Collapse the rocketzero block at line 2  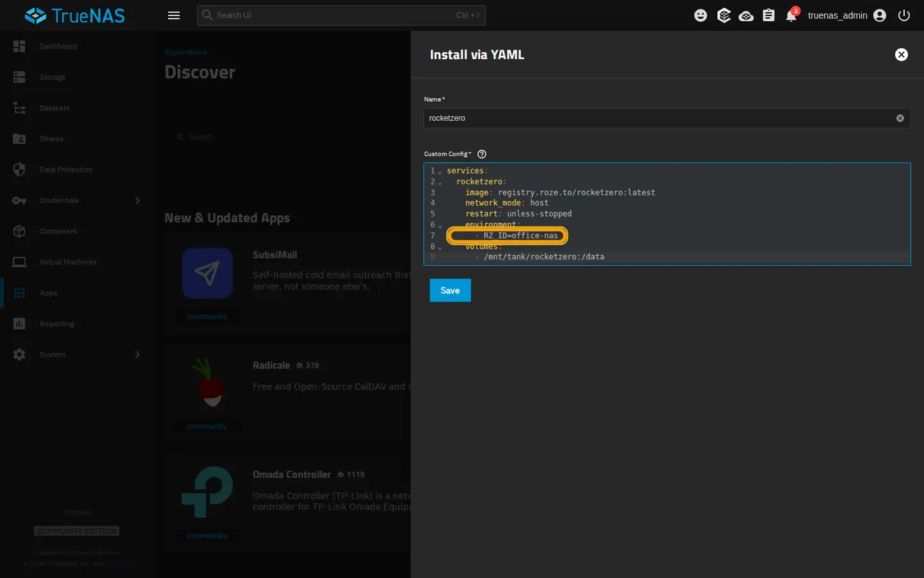coord(440,182)
